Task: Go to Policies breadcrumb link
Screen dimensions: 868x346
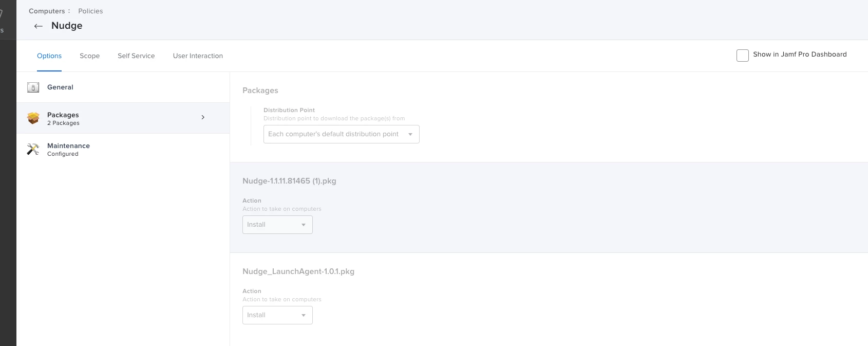Action: tap(90, 11)
